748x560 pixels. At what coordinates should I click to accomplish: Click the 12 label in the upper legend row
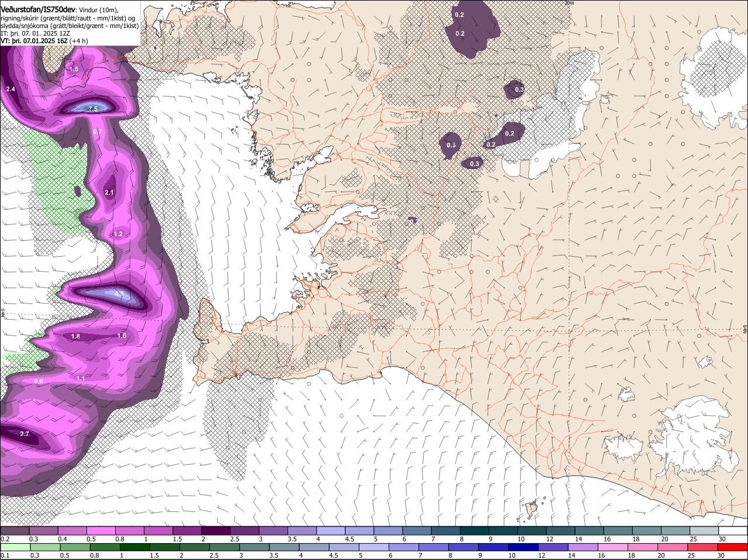tap(549, 539)
